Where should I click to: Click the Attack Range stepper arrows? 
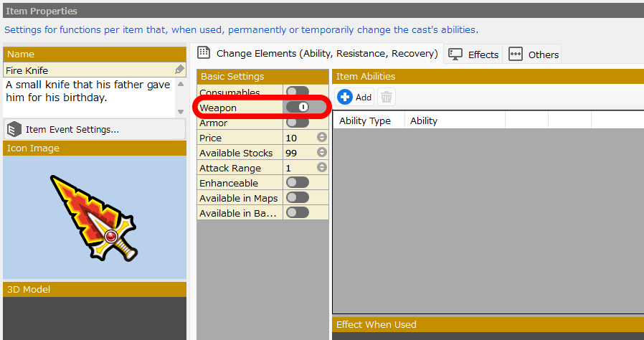[322, 168]
